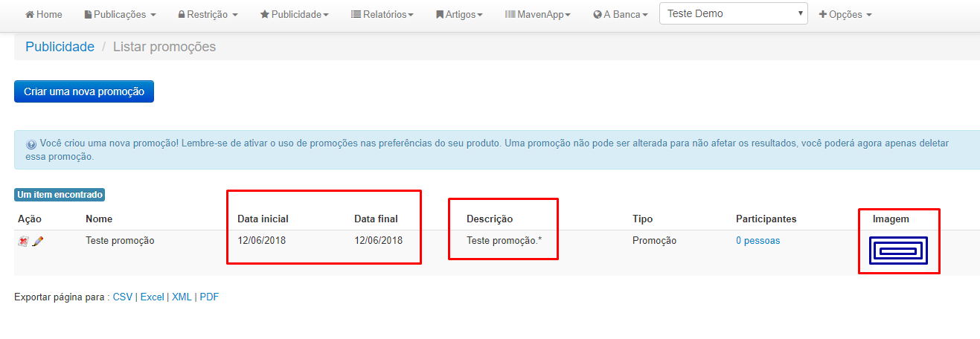The height and width of the screenshot is (339, 980).
Task: Open the Home menu item
Action: (44, 14)
